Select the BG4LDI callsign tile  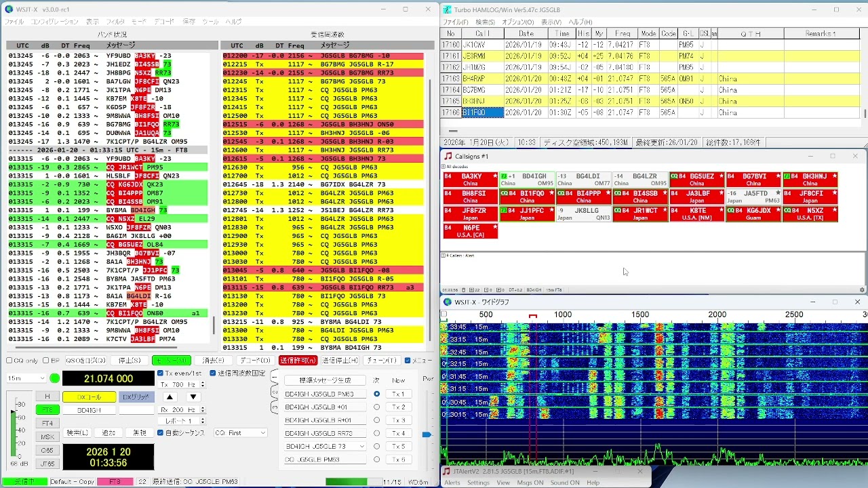[583, 180]
